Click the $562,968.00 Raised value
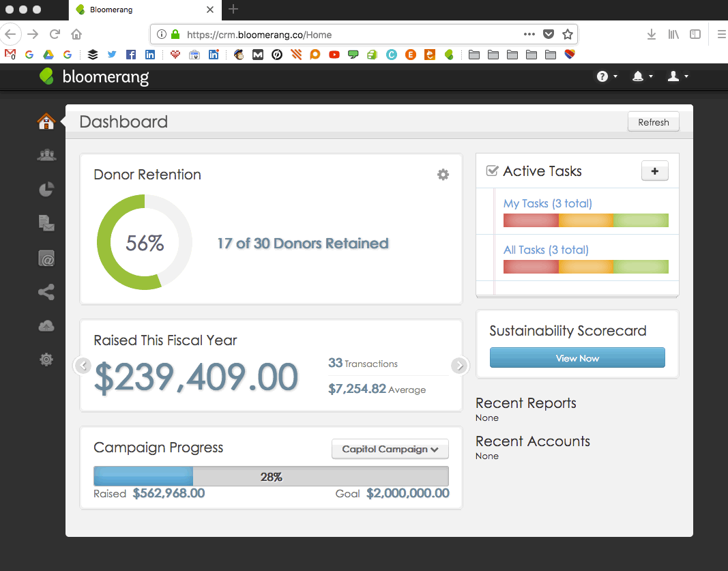 pos(169,493)
